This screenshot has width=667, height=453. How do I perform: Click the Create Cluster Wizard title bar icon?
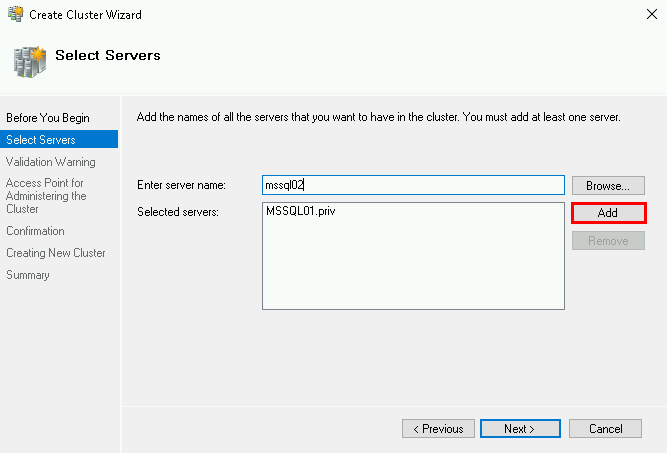pyautogui.click(x=14, y=14)
